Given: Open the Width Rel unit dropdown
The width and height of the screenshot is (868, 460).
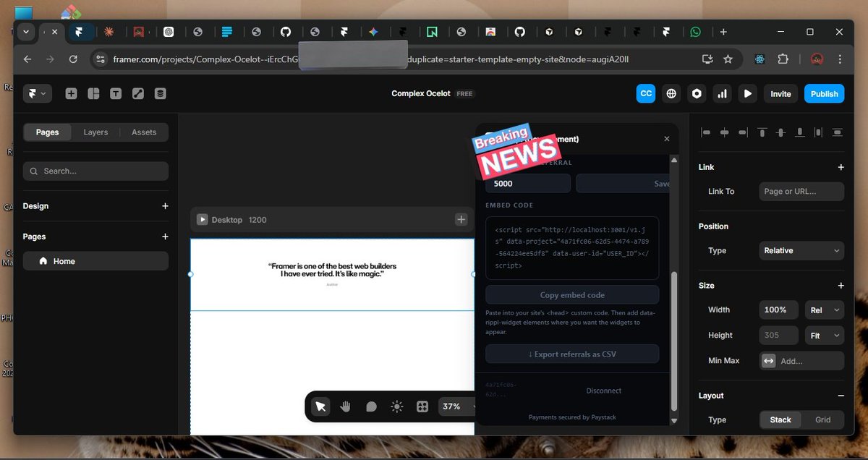Looking at the screenshot, I should (825, 310).
